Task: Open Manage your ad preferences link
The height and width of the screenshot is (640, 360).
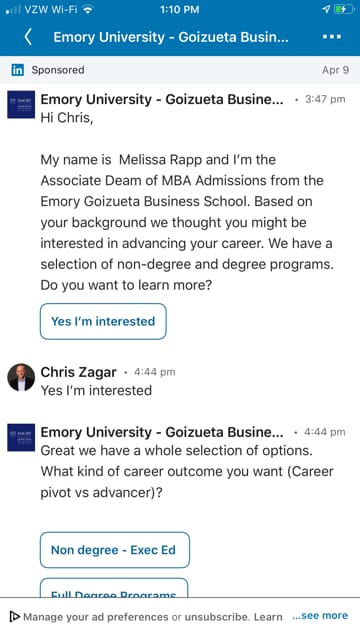Action: click(x=96, y=617)
